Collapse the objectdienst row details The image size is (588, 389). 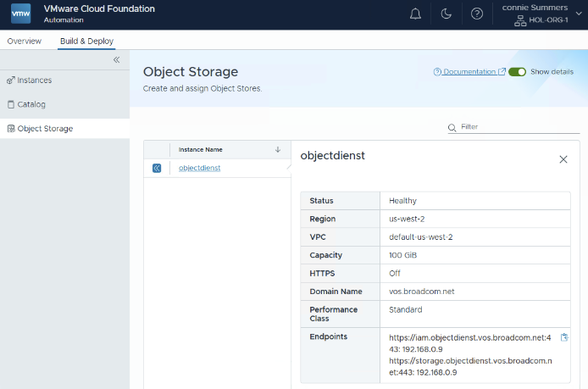[157, 168]
